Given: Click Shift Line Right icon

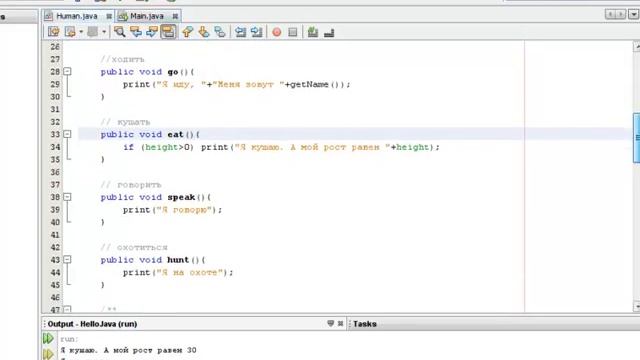Looking at the screenshot, I should coord(257,32).
